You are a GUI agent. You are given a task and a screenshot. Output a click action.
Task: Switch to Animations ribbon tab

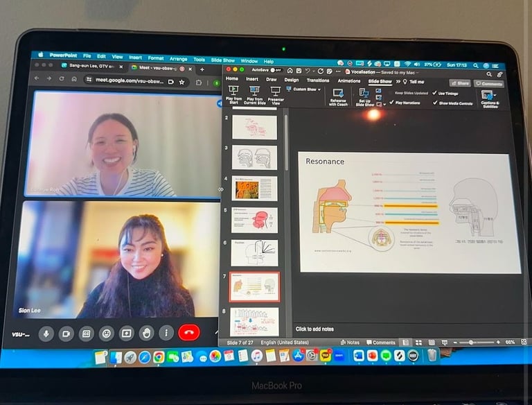[349, 81]
